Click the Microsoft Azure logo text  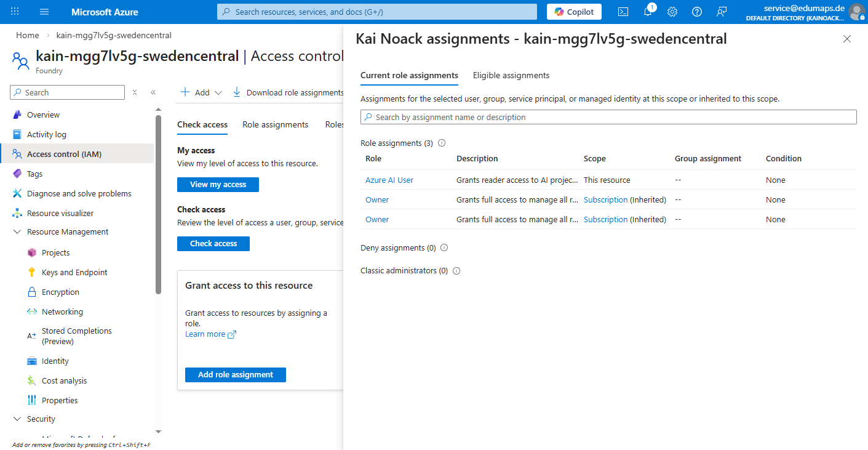(105, 12)
